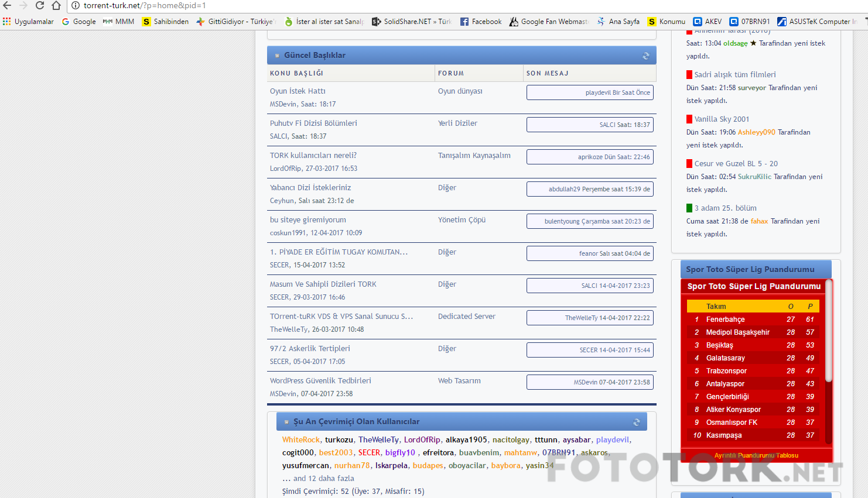Refresh the Güncel Başlıklar panel
This screenshot has height=498, width=868.
pos(646,56)
